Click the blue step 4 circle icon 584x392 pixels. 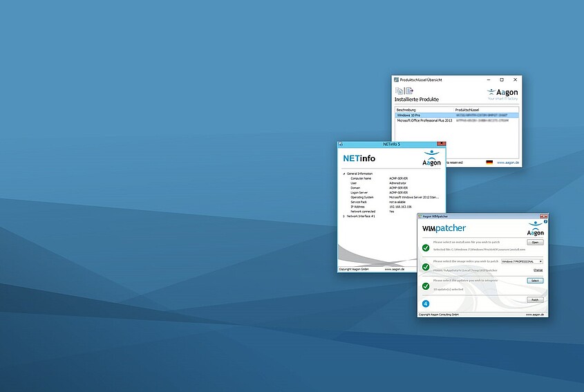pyautogui.click(x=426, y=304)
